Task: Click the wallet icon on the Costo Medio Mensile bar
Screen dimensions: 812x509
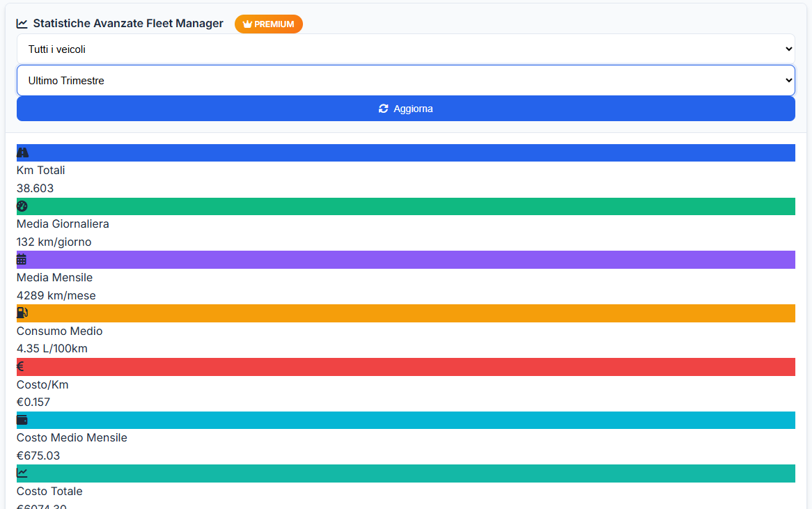Action: (x=21, y=420)
